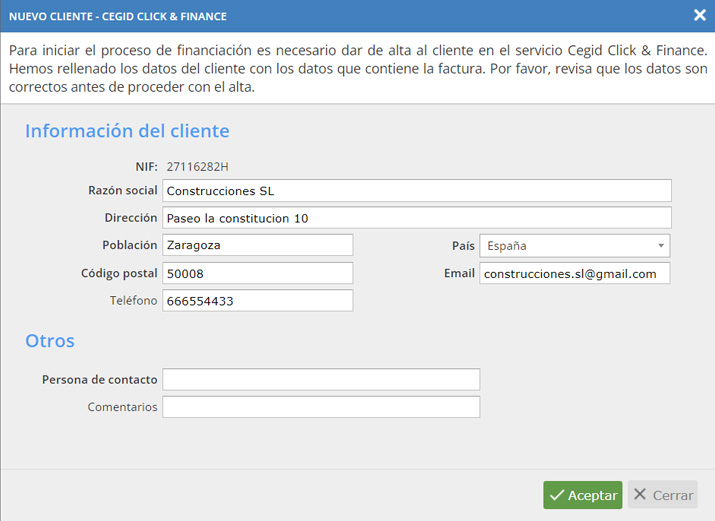The height and width of the screenshot is (521, 715).
Task: Click the NIF value 27116282H
Action: (197, 167)
